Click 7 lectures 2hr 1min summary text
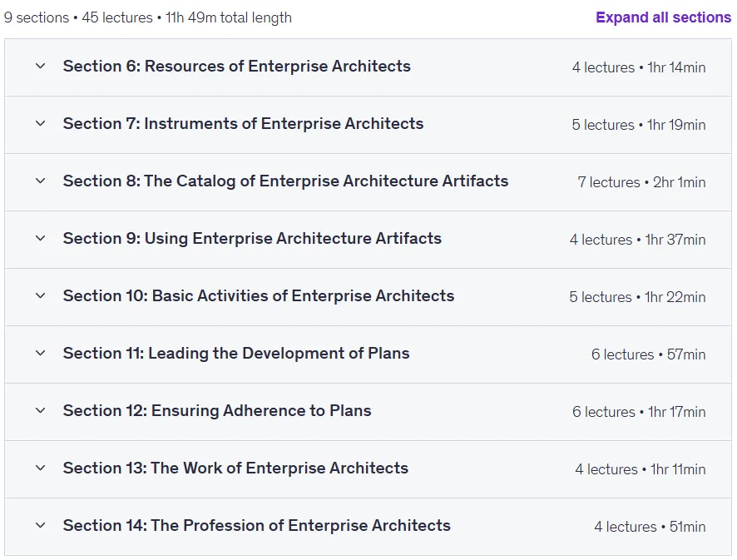The width and height of the screenshot is (737, 560). [641, 182]
